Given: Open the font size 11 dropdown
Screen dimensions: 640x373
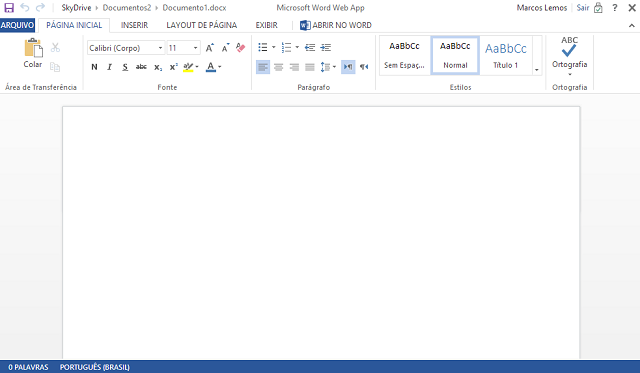Looking at the screenshot, I should point(196,48).
